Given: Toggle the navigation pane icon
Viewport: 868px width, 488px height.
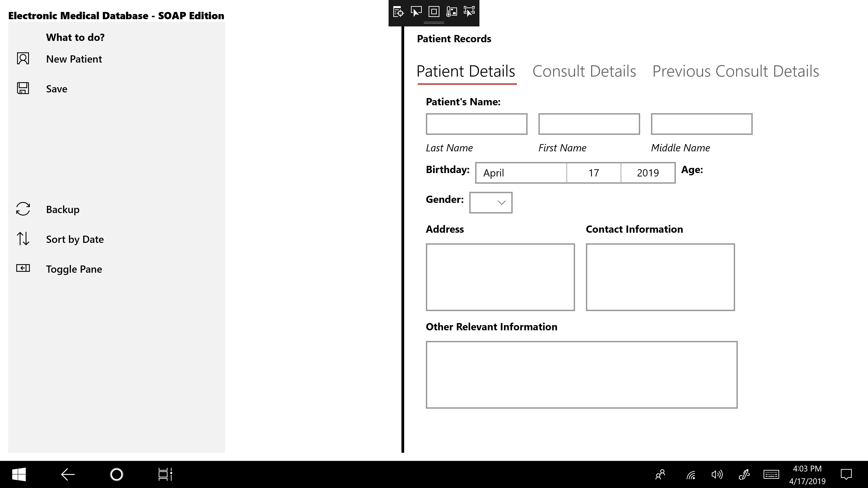Looking at the screenshot, I should [23, 268].
